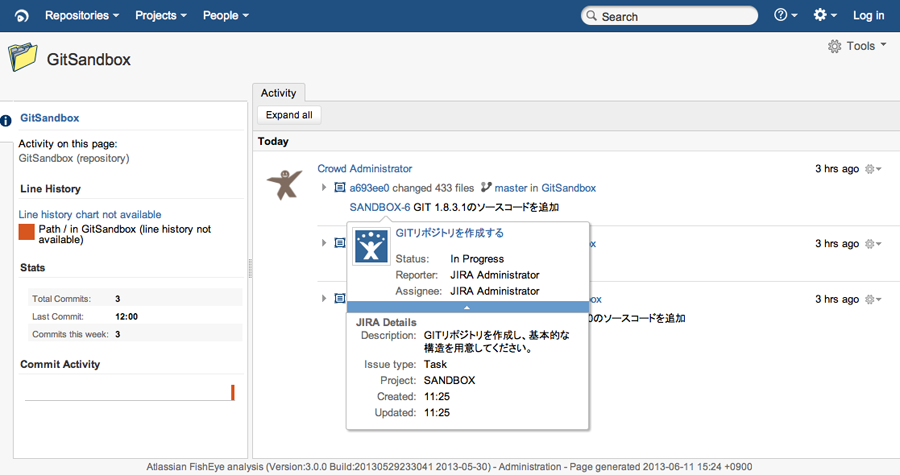Click the branch icon before master
This screenshot has height=475, width=900.
pos(486,187)
